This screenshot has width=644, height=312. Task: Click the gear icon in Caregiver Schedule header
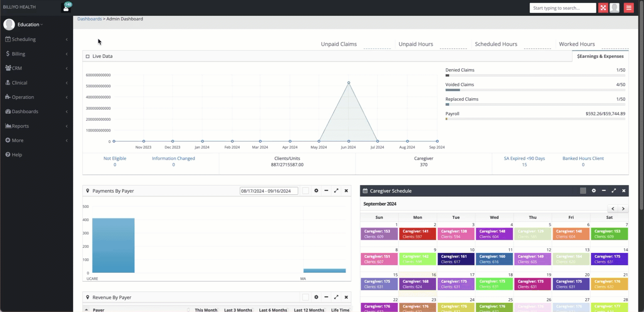[594, 191]
